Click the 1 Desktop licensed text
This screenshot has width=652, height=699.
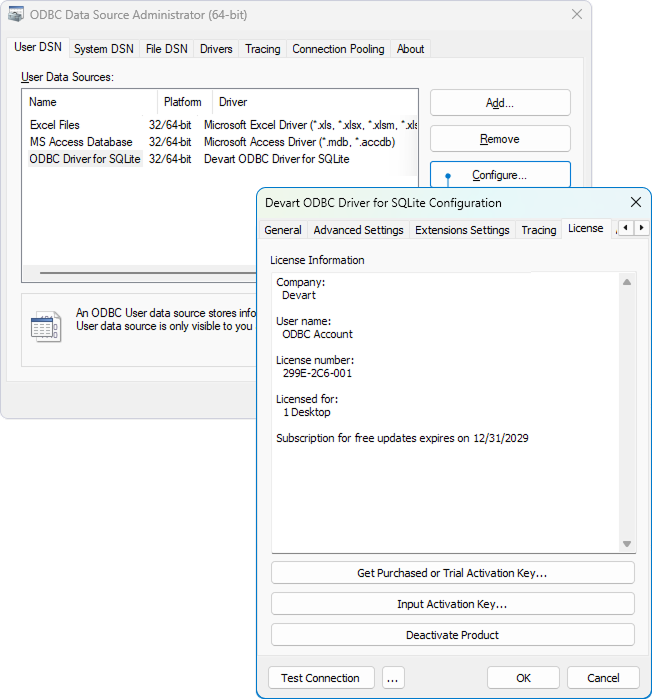click(307, 412)
